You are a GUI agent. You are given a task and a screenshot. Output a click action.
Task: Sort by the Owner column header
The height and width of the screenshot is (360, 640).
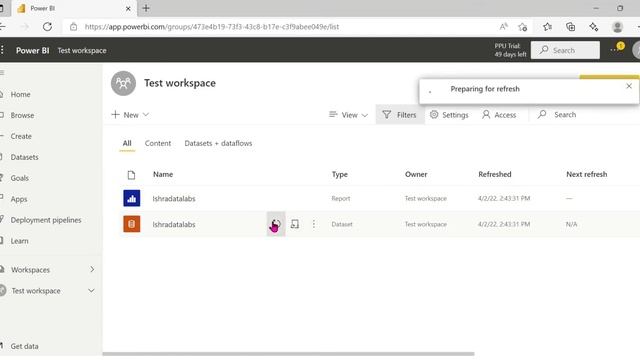416,174
